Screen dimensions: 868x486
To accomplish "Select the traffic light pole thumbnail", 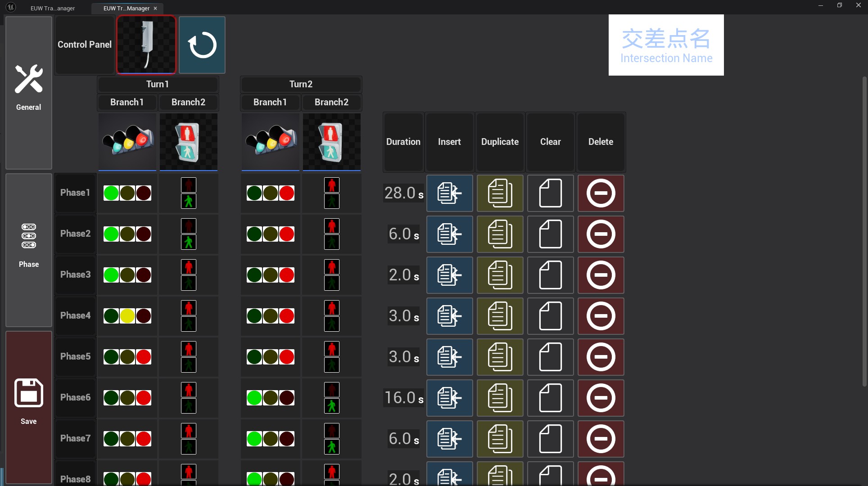I will click(x=146, y=45).
